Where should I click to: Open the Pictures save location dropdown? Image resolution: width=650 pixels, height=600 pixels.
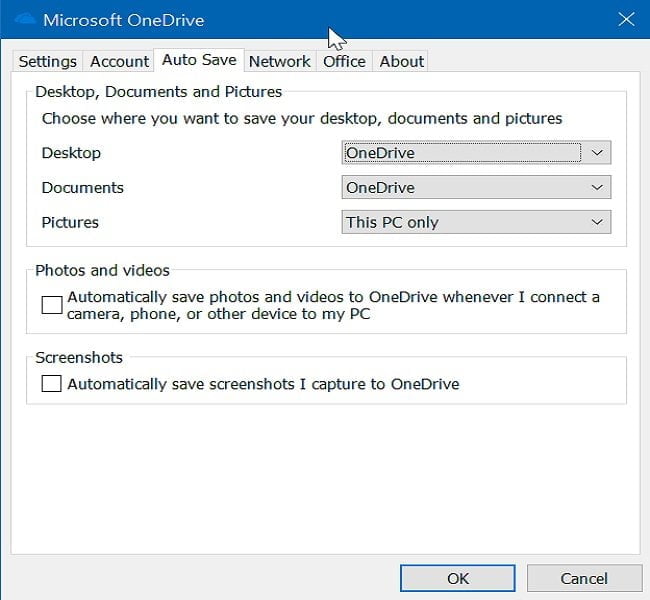click(476, 222)
